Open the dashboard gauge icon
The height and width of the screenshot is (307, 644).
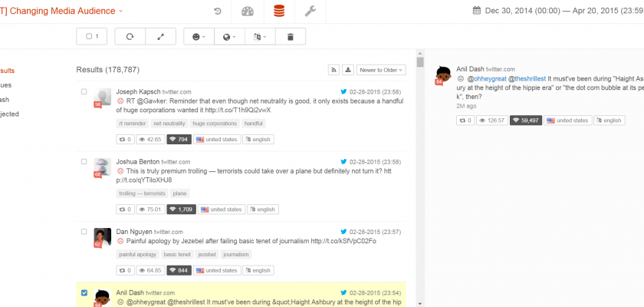(x=247, y=12)
